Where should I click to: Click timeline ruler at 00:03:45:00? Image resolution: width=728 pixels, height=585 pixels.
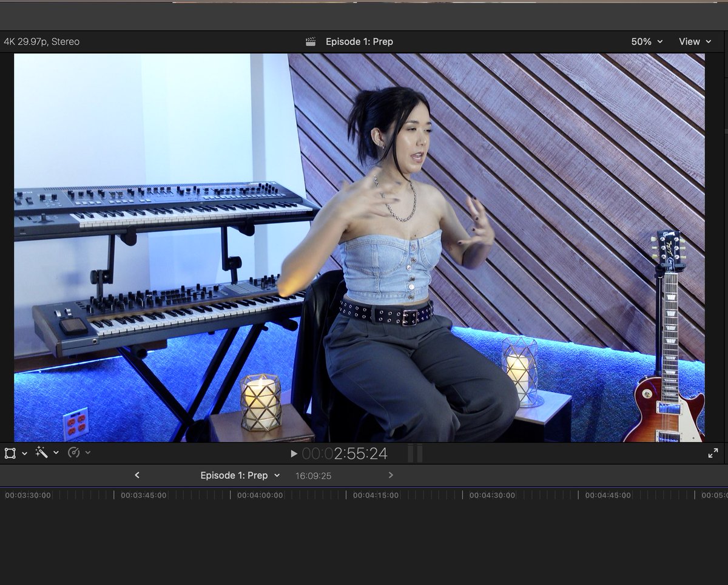tap(144, 495)
